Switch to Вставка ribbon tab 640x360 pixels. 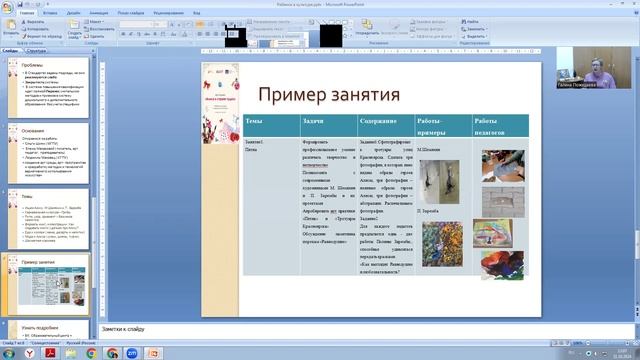[x=50, y=13]
